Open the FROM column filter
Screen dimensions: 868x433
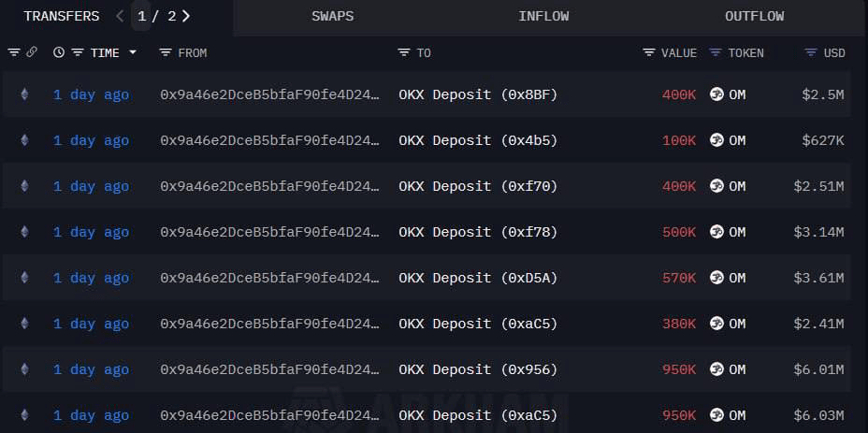[x=165, y=52]
